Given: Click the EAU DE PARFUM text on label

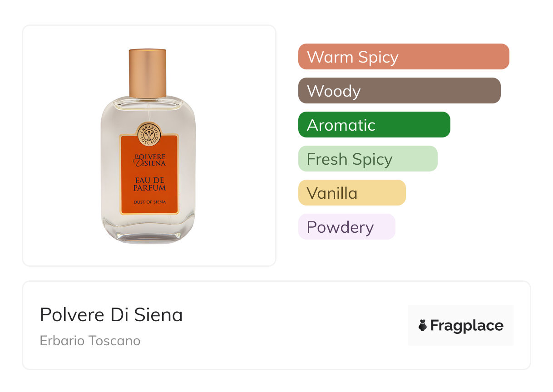Looking at the screenshot, I should pos(149,184).
